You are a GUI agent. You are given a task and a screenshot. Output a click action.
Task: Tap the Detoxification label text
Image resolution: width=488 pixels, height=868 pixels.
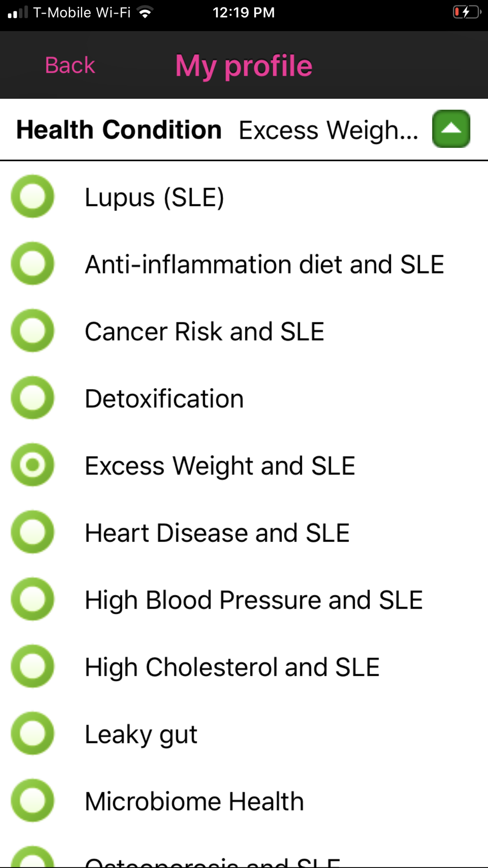click(164, 398)
